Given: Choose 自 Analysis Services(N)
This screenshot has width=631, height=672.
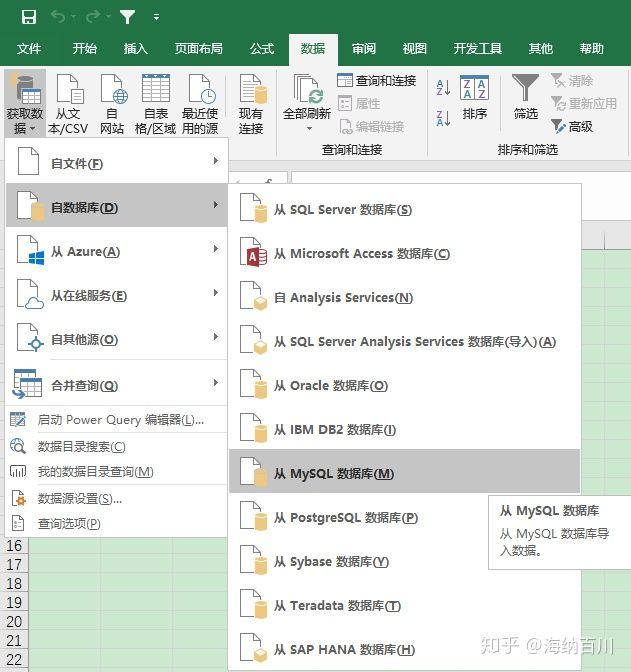Looking at the screenshot, I should tap(404, 297).
